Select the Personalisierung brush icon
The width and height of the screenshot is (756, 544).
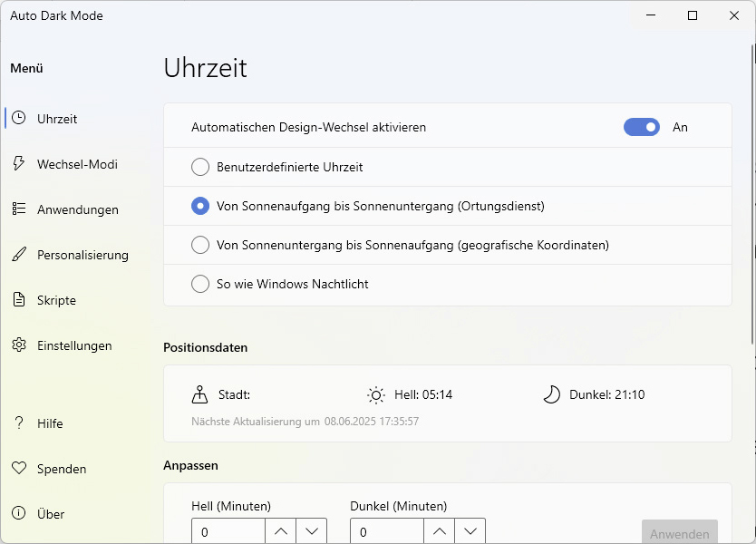[20, 254]
